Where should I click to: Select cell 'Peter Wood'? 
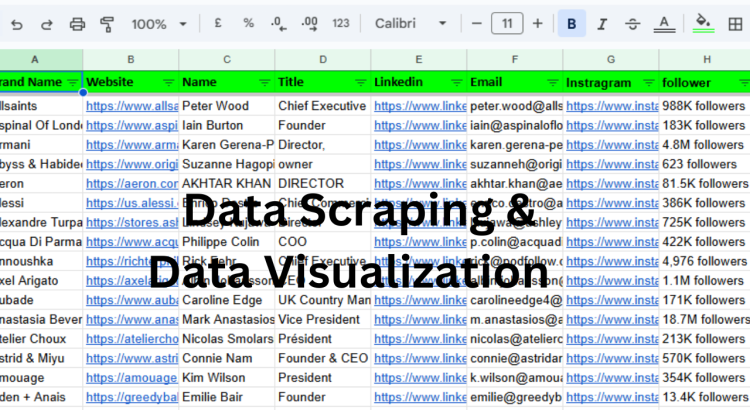[x=227, y=106]
